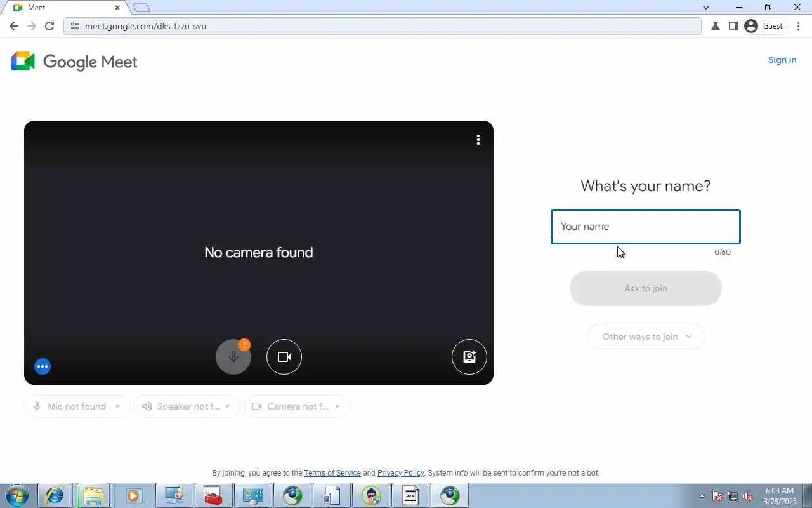Toggle the side panel icon in Chrome toolbar
Screen dimensions: 812x508
(x=733, y=26)
